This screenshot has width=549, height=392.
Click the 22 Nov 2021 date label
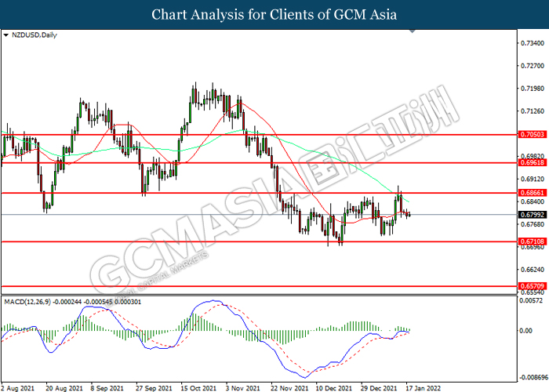(x=289, y=388)
